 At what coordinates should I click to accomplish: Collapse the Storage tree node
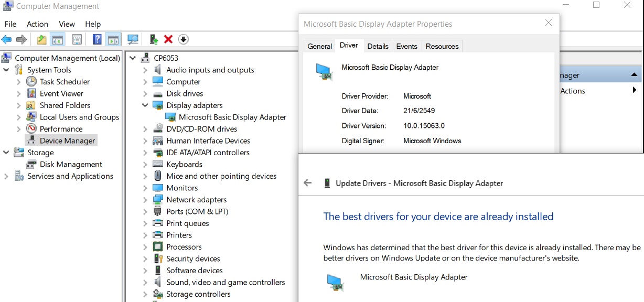click(x=6, y=153)
